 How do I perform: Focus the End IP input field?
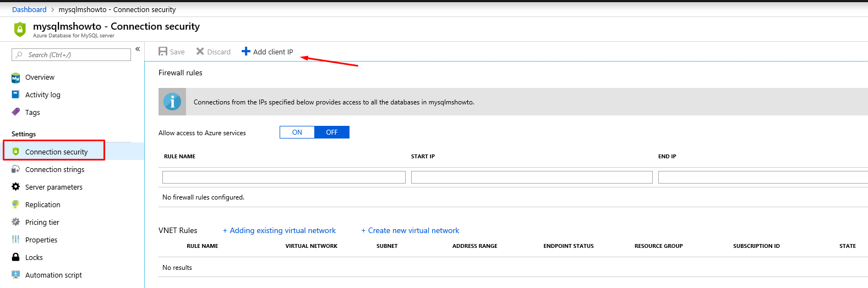[763, 177]
